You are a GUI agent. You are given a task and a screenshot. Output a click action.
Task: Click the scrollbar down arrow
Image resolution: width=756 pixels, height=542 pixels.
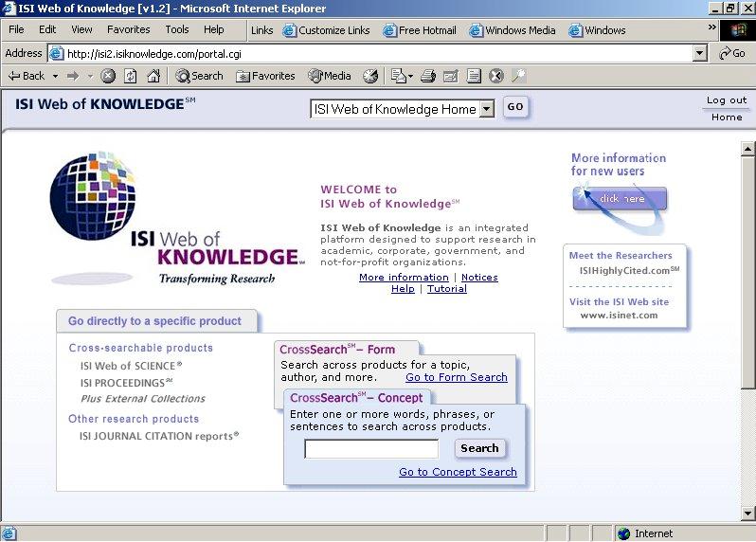point(747,513)
